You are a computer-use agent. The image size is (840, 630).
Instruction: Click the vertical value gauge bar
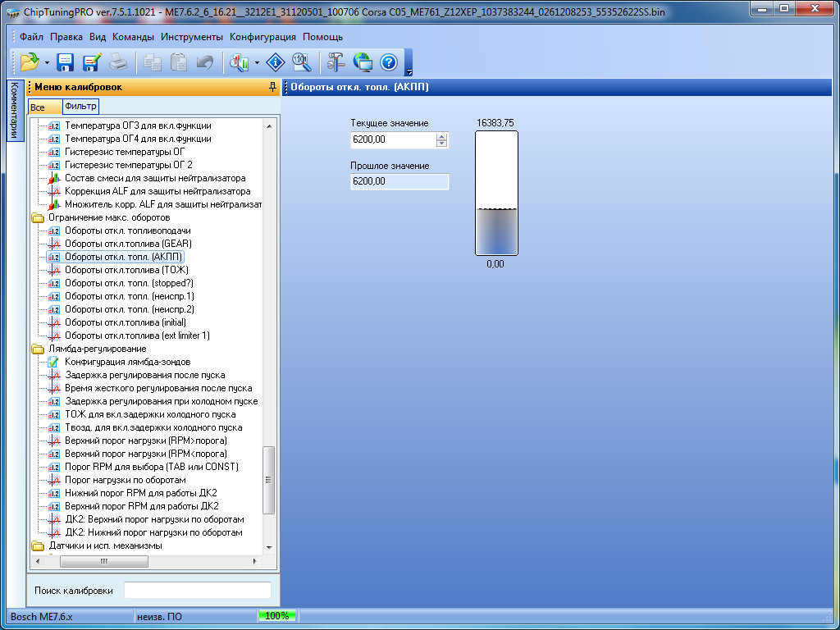[496, 194]
